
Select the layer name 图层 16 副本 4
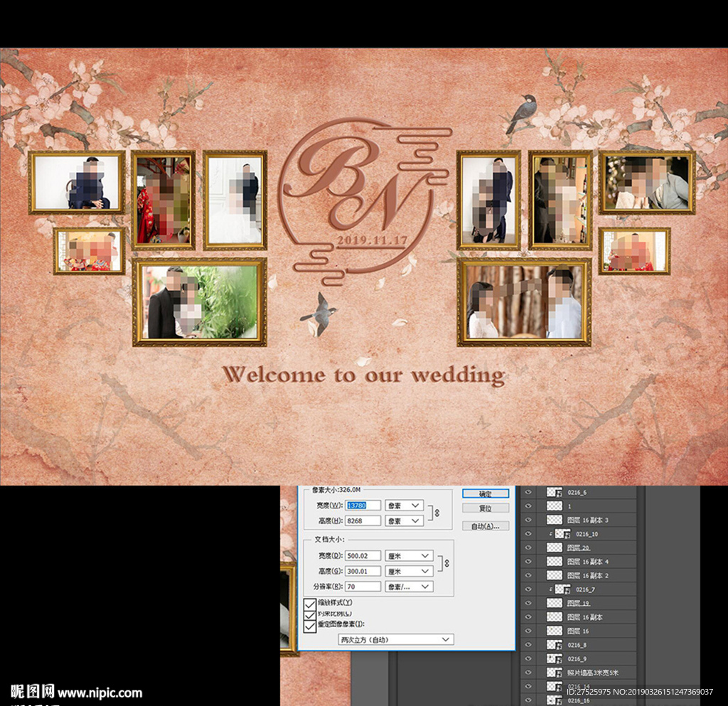click(x=587, y=562)
